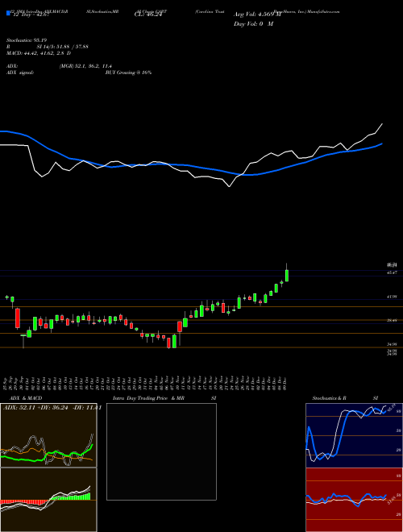Open the MACD histogram chart panel
Screen dimensions: 403x532
point(48,500)
